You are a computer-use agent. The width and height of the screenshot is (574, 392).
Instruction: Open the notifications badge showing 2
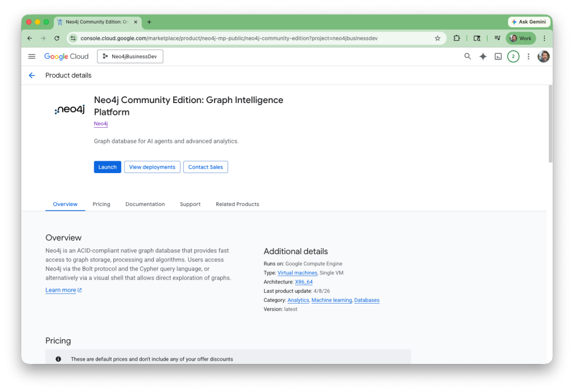click(x=513, y=57)
